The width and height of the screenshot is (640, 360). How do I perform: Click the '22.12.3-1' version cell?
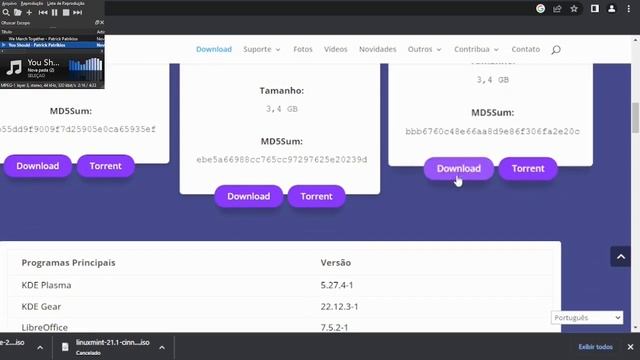(x=339, y=307)
